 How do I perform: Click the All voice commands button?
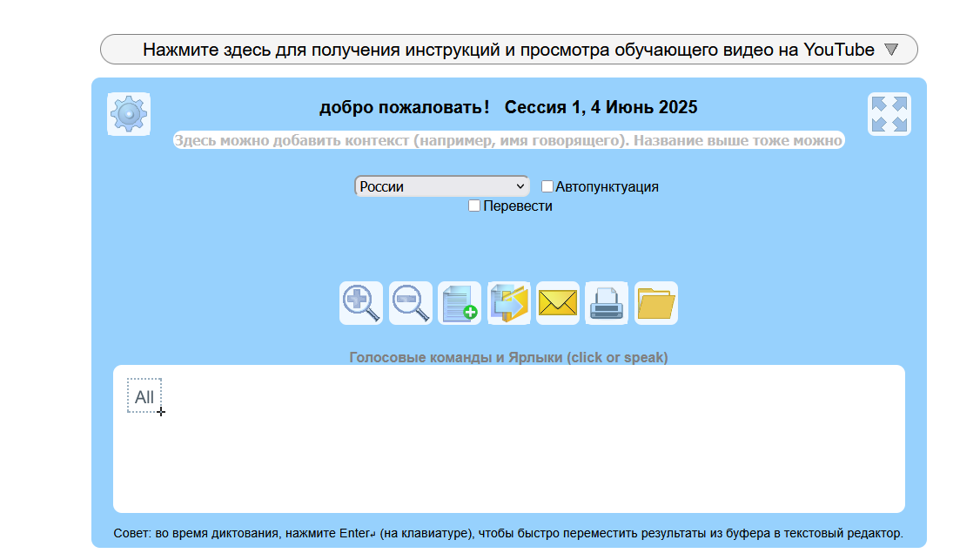pos(144,396)
